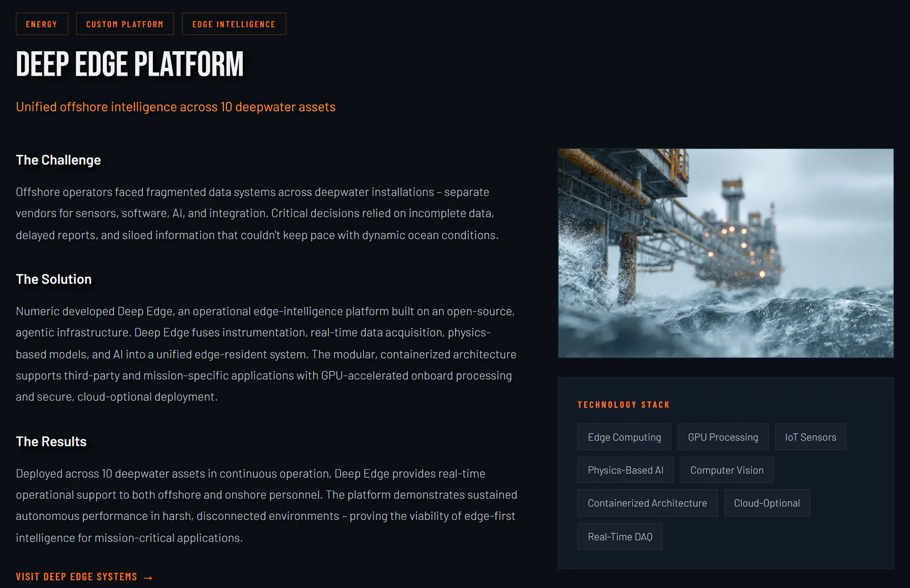Click the Edge Computing chip

[624, 437]
